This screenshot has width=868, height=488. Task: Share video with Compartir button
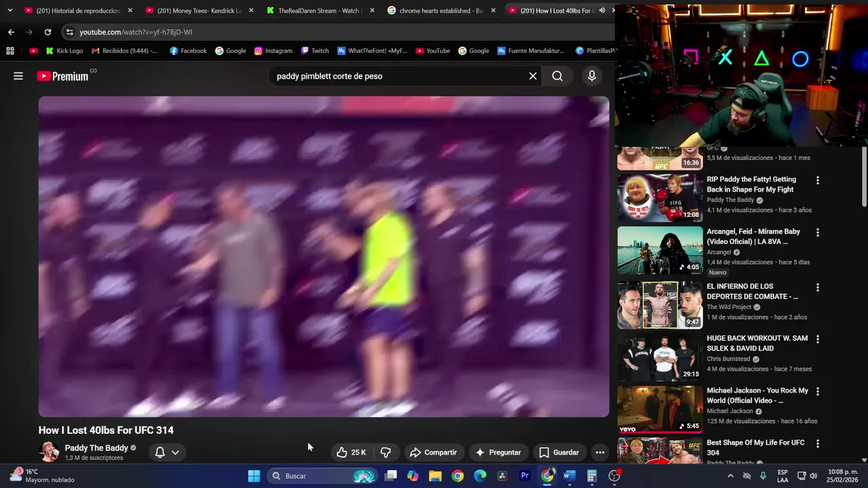point(433,452)
